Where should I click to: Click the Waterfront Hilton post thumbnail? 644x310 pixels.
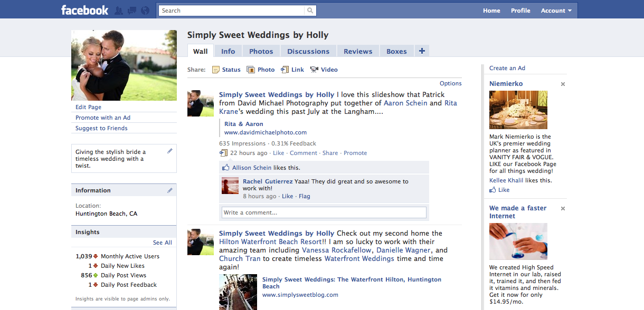(x=238, y=292)
